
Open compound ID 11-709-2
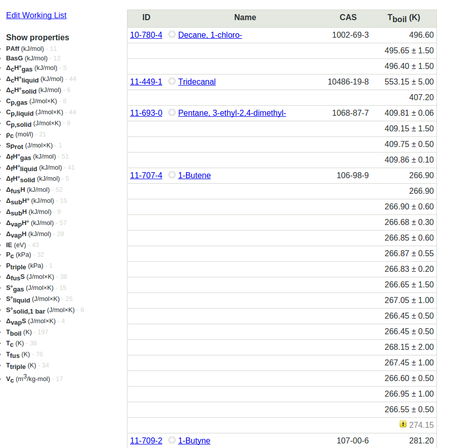[146, 441]
